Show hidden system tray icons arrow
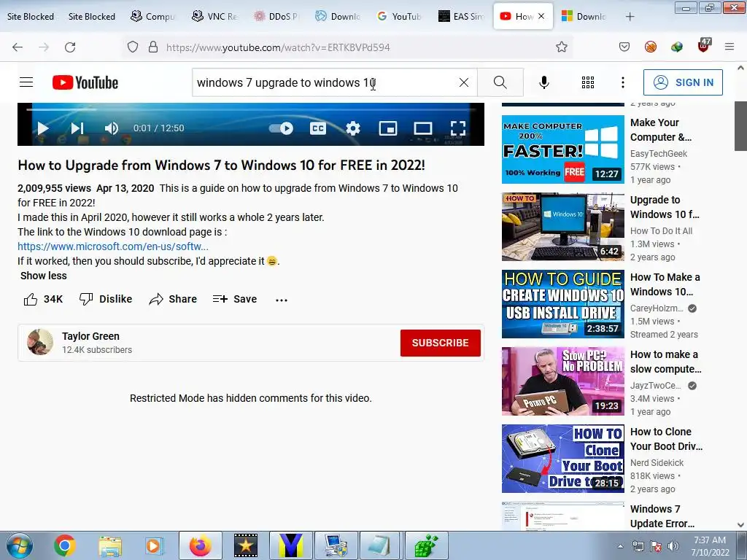This screenshot has width=747, height=560. 620,546
